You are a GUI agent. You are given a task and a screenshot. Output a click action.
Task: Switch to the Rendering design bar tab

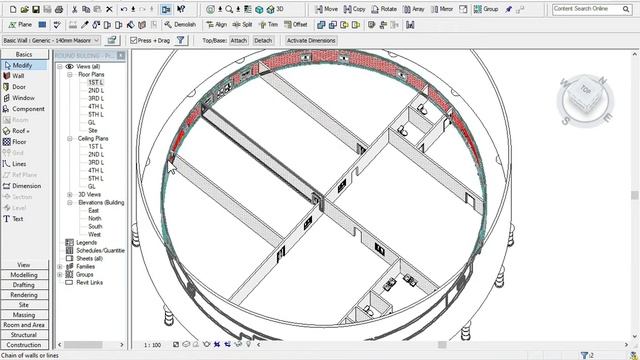24,295
